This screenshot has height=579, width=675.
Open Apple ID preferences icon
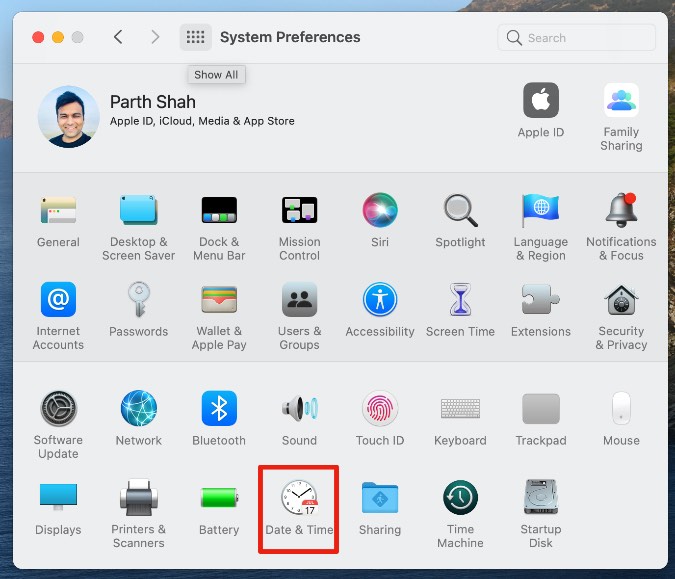[541, 100]
